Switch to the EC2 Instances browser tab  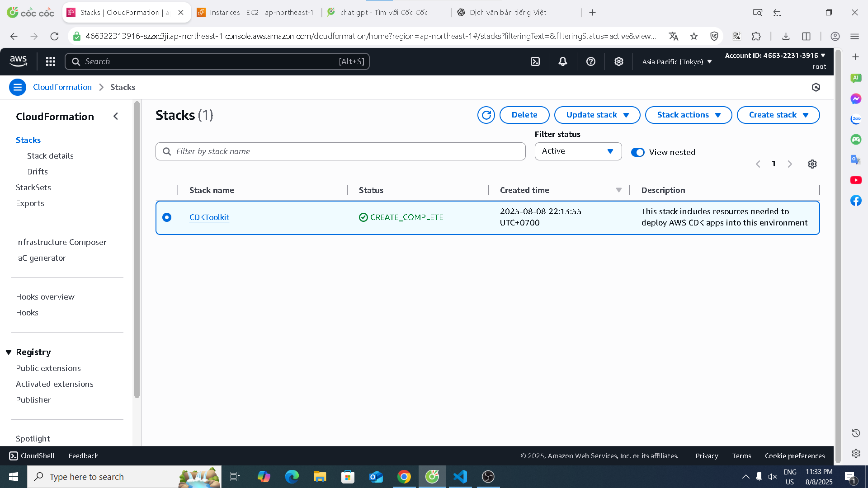(256, 12)
